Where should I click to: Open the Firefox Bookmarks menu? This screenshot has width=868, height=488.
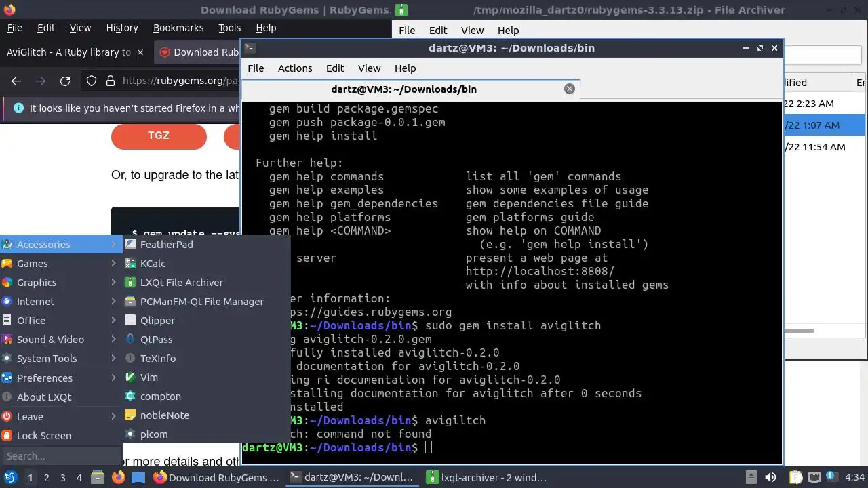tap(178, 28)
